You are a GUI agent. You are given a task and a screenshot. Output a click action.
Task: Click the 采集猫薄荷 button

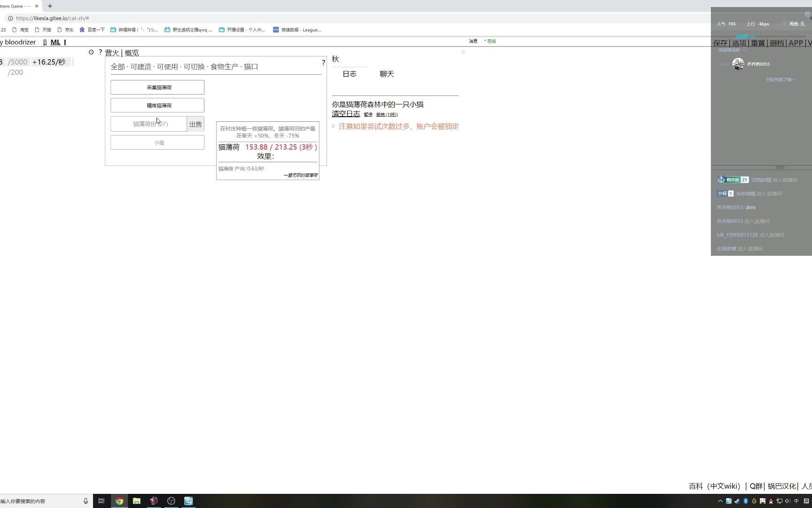(x=157, y=87)
